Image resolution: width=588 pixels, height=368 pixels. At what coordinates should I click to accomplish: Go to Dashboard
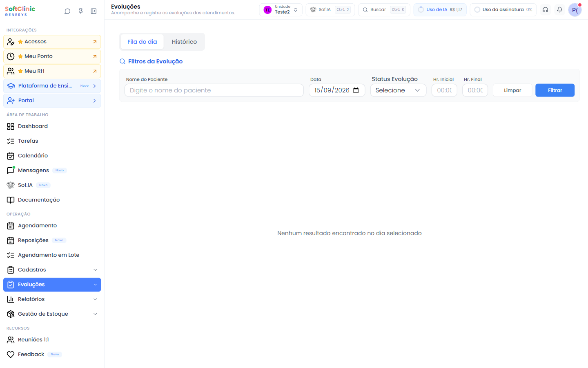[52, 126]
